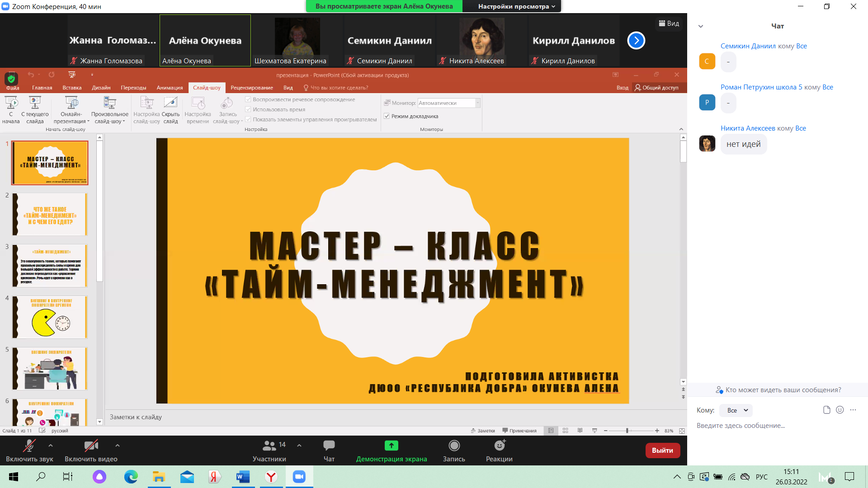Open the Animation ribbon tab
Screen dimensions: 868x488
[170, 88]
